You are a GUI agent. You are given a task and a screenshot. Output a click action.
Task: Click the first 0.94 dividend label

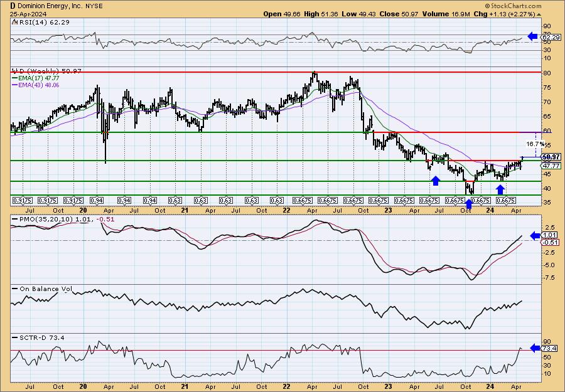[97, 200]
